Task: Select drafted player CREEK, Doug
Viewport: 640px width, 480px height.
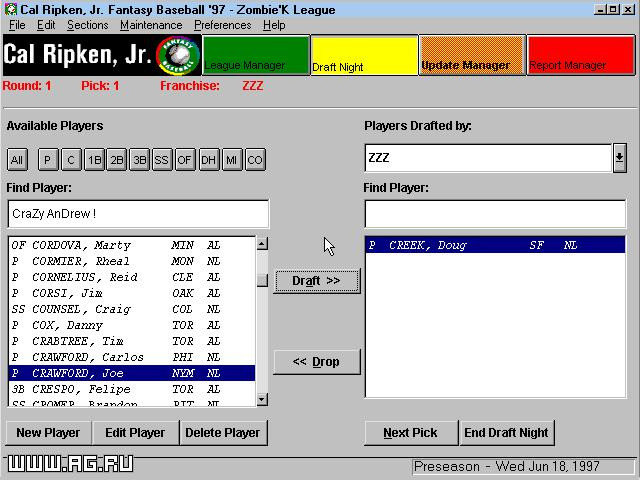Action: pyautogui.click(x=495, y=245)
